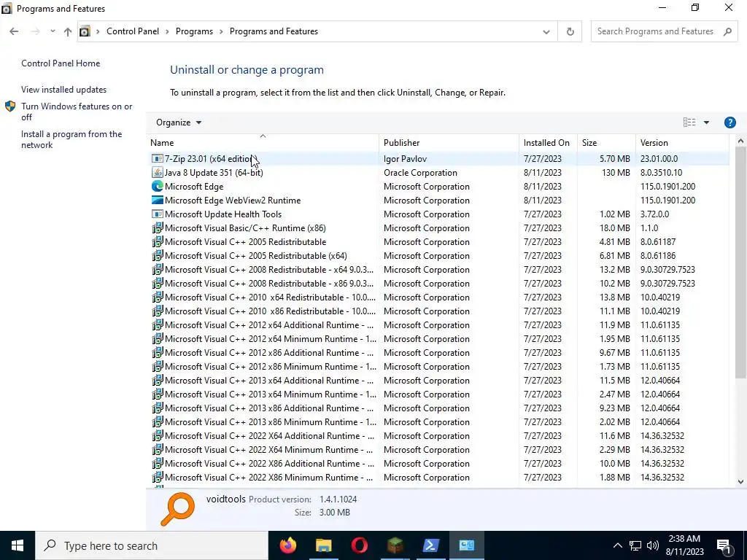Click the Edge WebView2 Runtime icon
747x560 pixels.
(x=158, y=200)
